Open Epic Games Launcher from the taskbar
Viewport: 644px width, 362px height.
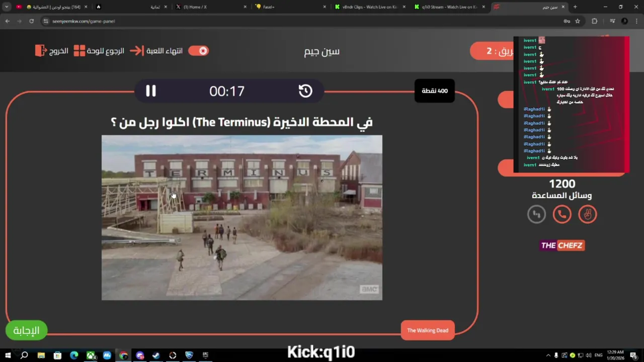point(205,355)
